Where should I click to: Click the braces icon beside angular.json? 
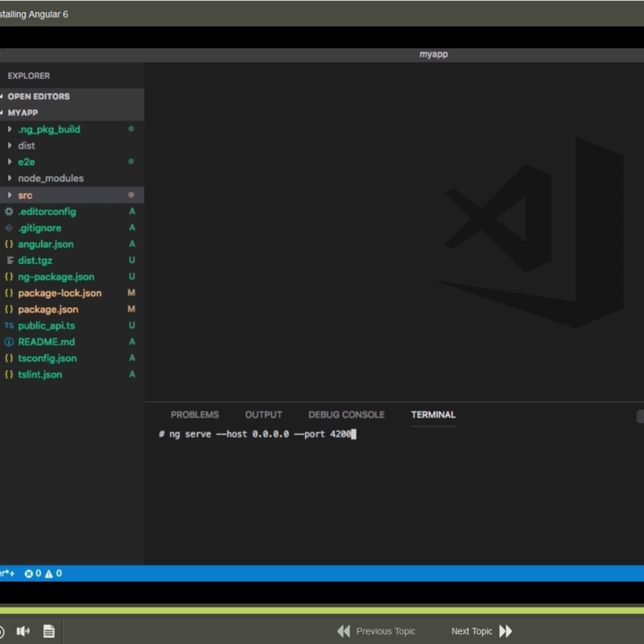click(9, 244)
